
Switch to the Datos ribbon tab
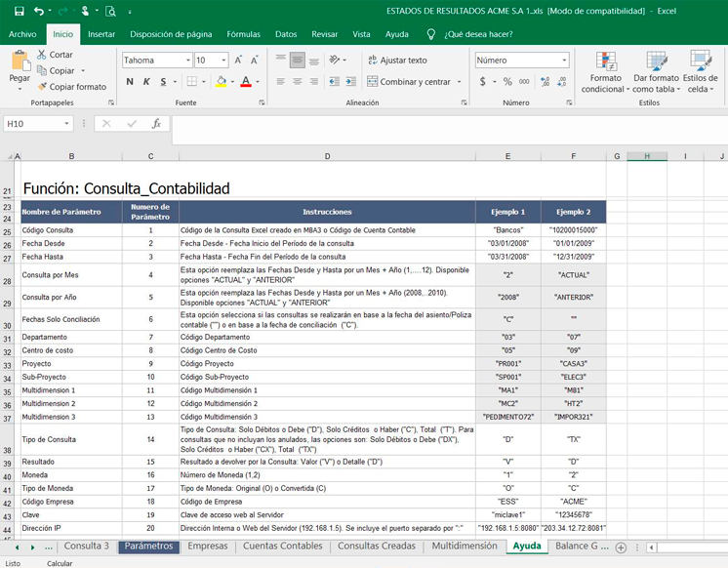click(286, 34)
